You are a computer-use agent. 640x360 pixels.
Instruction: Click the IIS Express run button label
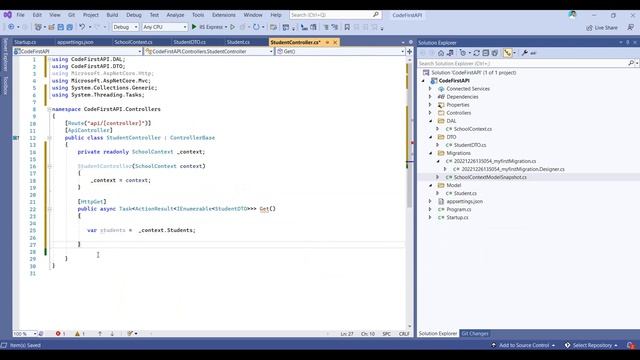click(211, 27)
